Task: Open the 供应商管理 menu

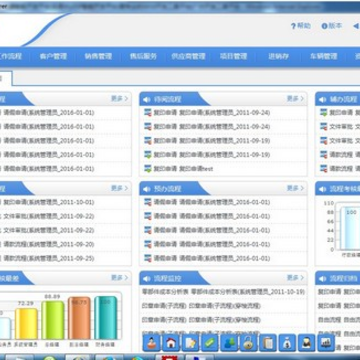Action: click(x=188, y=56)
